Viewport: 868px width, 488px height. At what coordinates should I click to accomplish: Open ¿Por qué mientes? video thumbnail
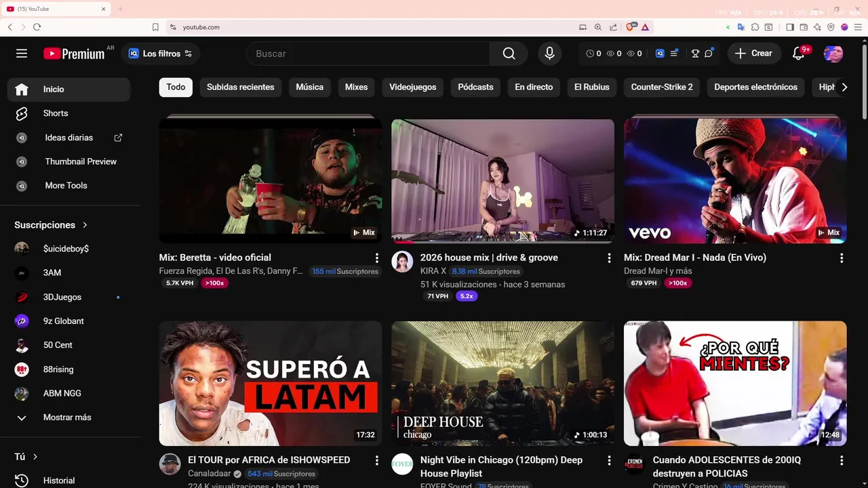pyautogui.click(x=735, y=384)
